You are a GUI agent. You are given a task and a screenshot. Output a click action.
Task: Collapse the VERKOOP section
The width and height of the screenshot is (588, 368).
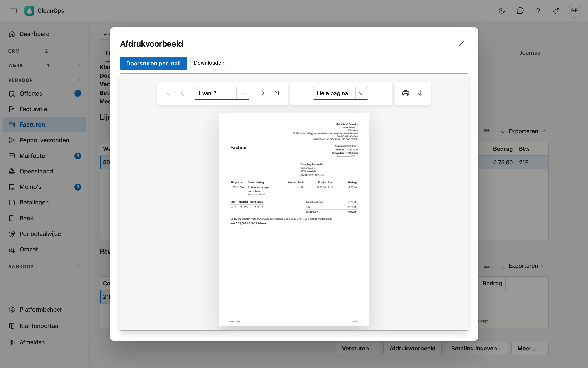45,80
